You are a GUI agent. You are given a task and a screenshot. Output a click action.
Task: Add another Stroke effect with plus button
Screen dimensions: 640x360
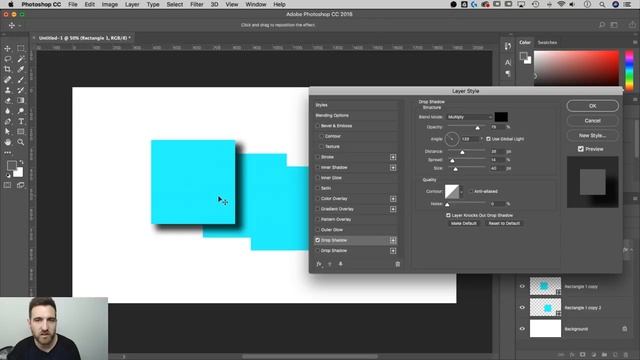[393, 157]
